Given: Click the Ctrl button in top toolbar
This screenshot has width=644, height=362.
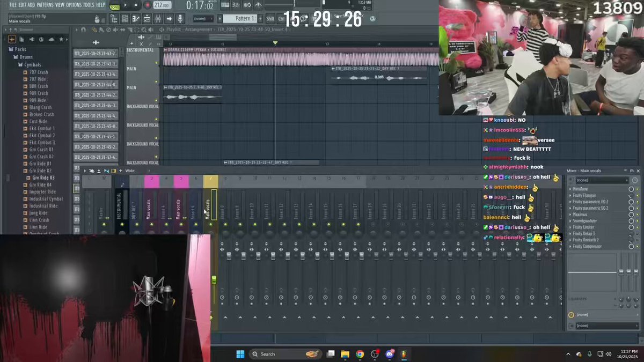Looking at the screenshot, I should [281, 19].
